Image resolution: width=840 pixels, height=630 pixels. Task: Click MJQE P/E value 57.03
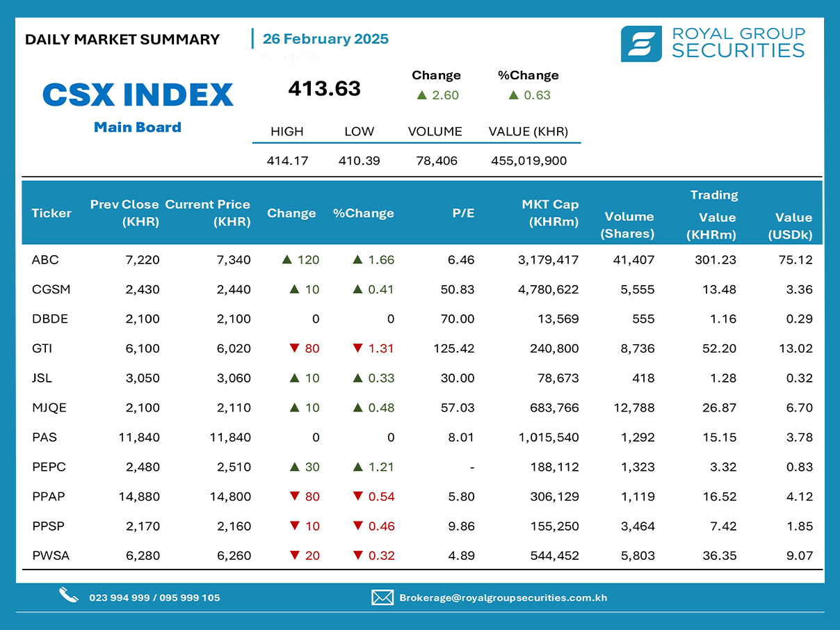[458, 407]
